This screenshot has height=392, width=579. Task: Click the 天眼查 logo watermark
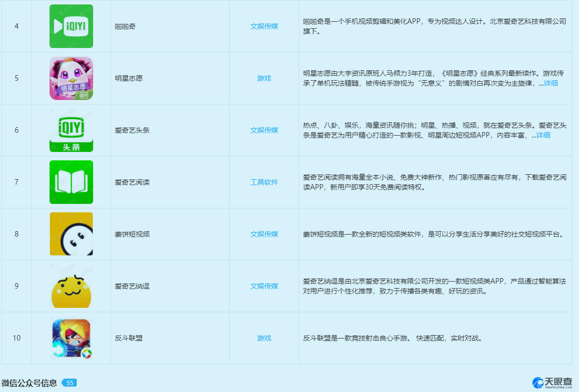552,383
